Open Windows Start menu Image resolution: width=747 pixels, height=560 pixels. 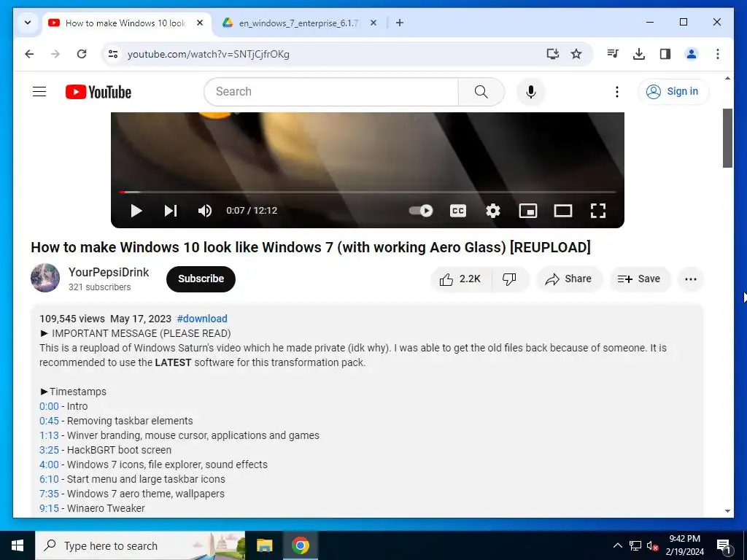(18, 545)
